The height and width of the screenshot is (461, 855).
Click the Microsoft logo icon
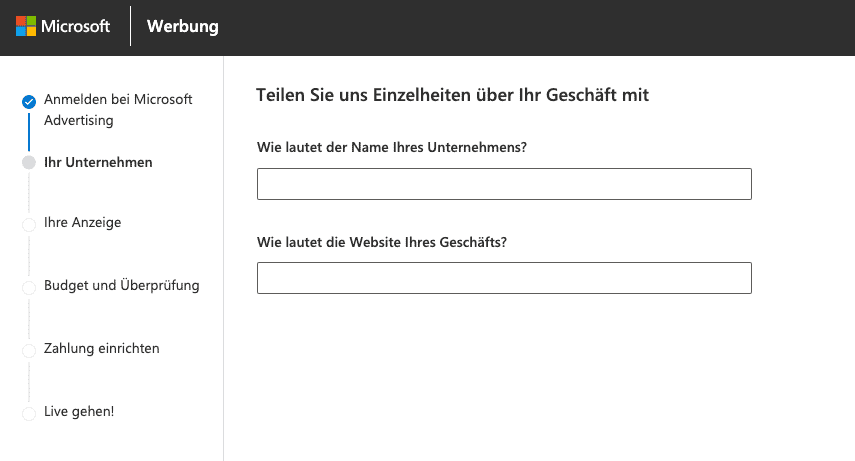26,26
